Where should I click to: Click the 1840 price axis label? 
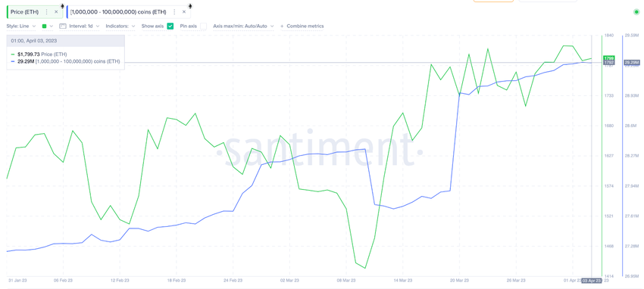pos(609,36)
